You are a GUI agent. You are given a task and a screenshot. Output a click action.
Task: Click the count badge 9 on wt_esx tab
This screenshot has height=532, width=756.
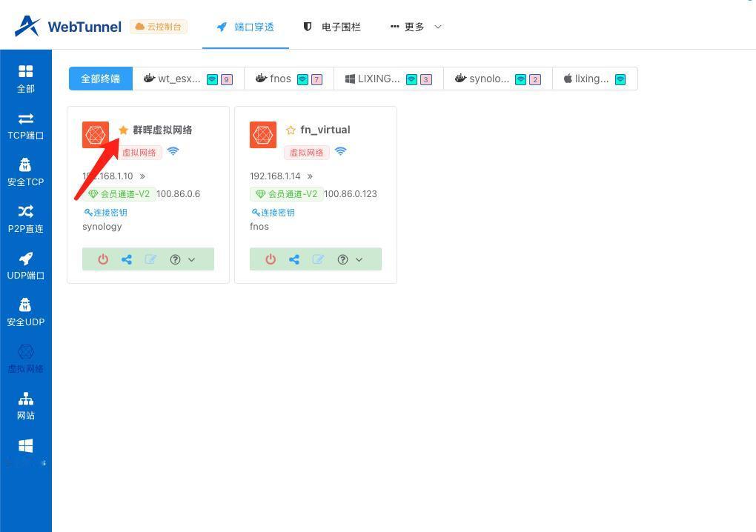coord(227,79)
